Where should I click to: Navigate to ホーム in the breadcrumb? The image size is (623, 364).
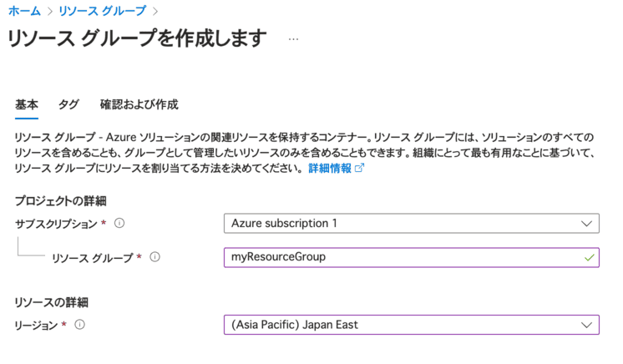[x=24, y=11]
